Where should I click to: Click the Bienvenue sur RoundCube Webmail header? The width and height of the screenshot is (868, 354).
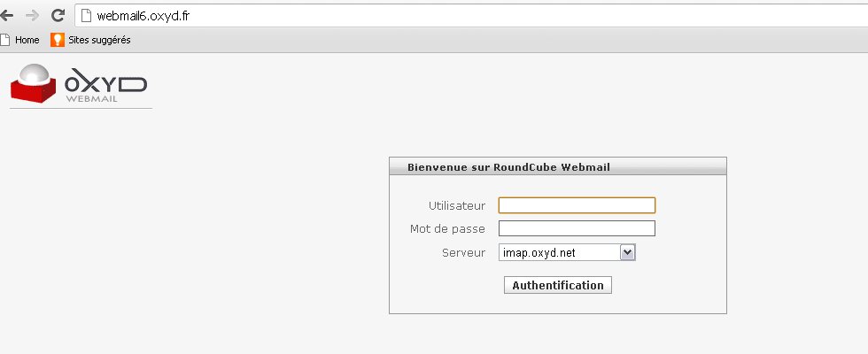508,167
